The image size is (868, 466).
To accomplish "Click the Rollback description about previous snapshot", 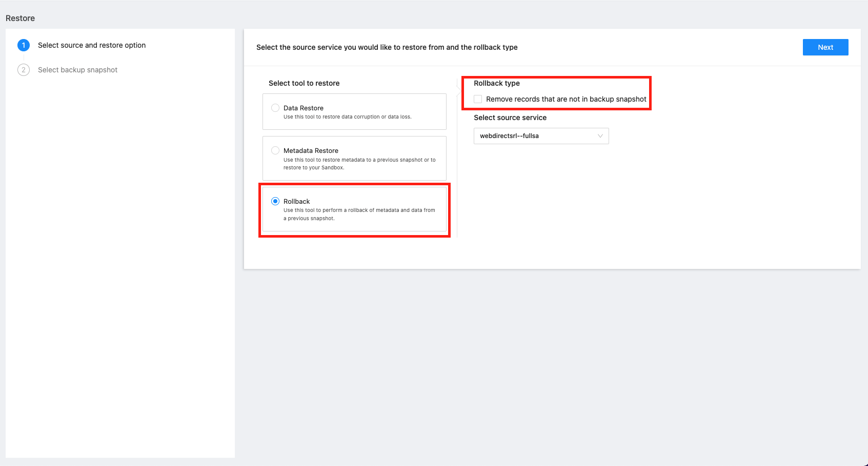I will 359,214.
